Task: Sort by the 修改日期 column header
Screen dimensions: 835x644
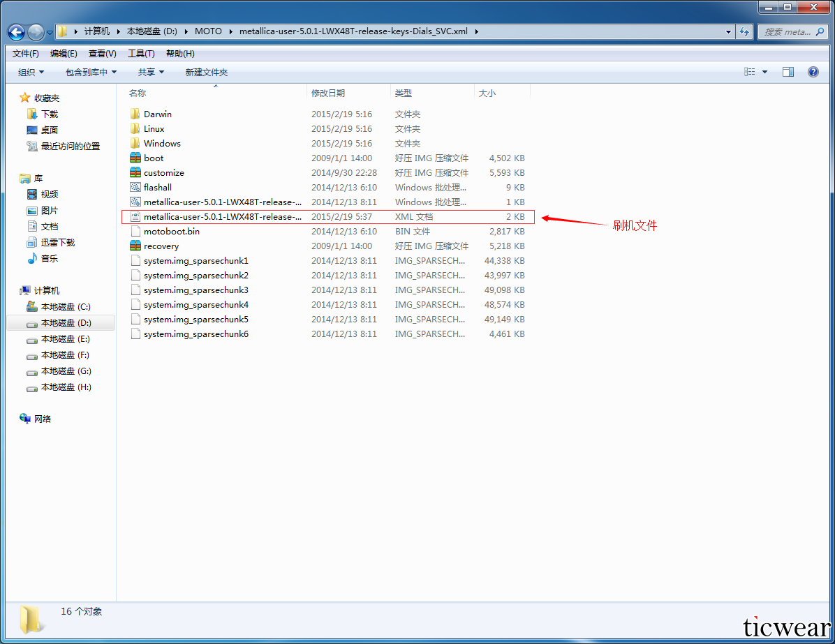Action: [x=328, y=93]
